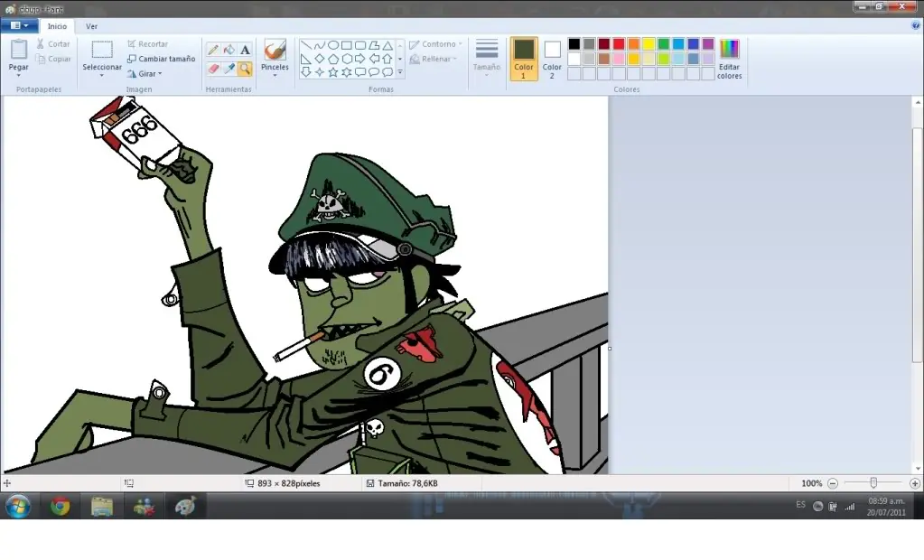Screen dimensions: 924x560
Task: Select the Four-point star shape
Action: point(320,72)
